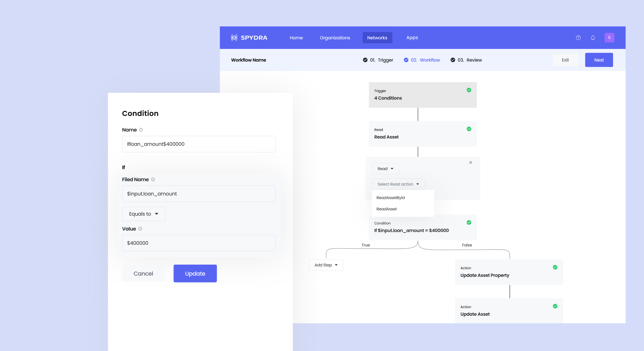Click the green check badge on Condition card

(x=469, y=222)
